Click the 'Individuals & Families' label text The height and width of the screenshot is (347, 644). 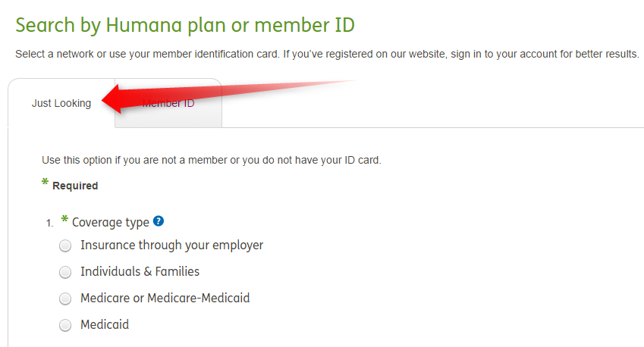(x=140, y=271)
